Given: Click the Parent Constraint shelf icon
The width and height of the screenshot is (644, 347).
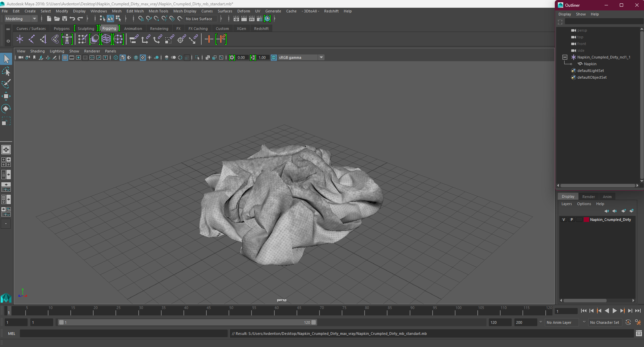Looking at the screenshot, I should click(x=134, y=39).
